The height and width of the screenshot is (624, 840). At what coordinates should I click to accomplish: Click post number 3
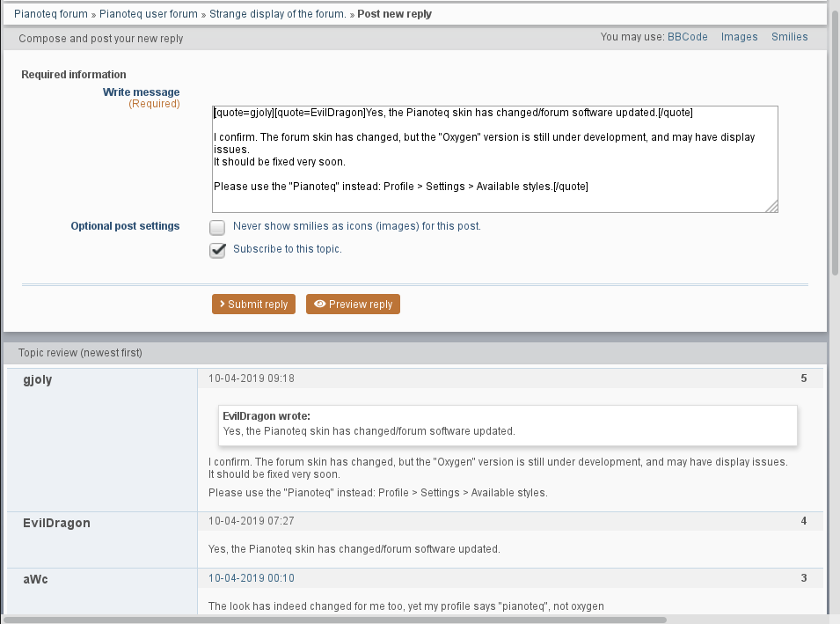coord(804,578)
